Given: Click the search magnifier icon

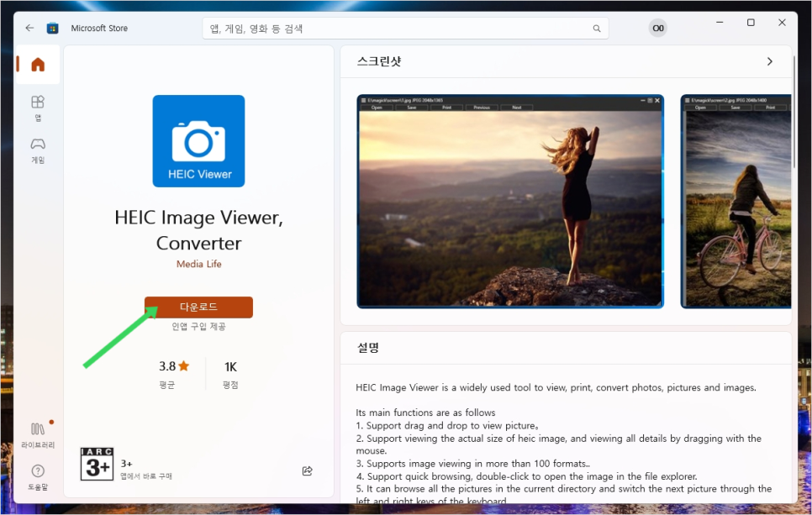Looking at the screenshot, I should [597, 29].
